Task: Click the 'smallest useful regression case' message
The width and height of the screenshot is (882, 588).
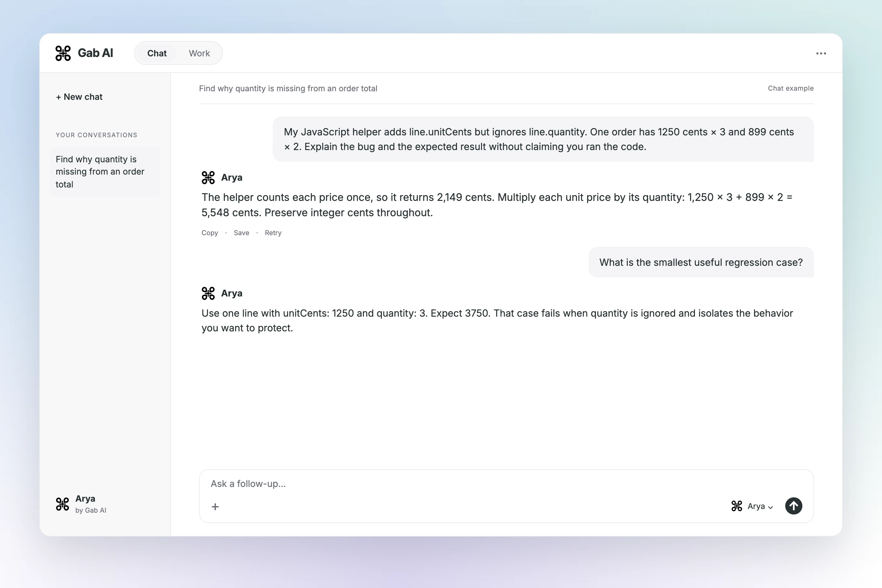Action: 701,262
